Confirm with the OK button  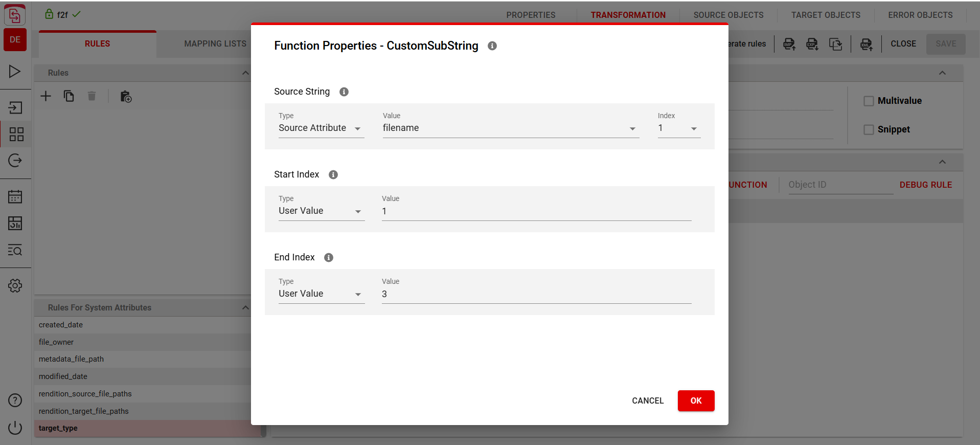696,400
